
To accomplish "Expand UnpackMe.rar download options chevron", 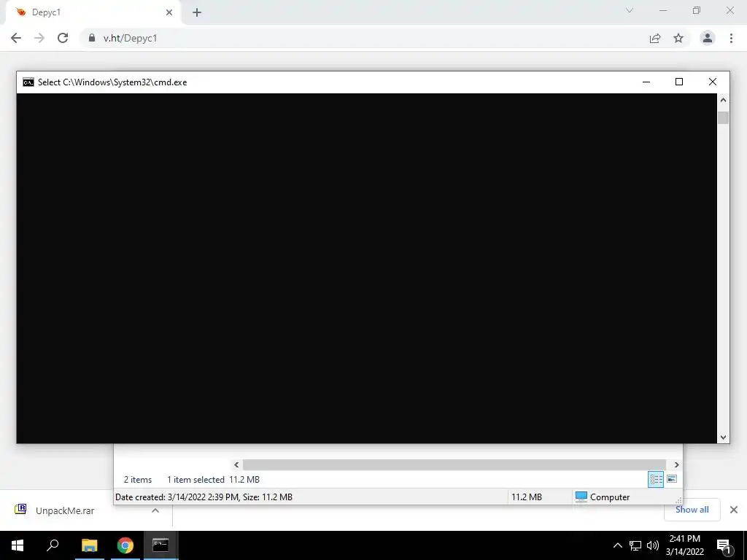I will pyautogui.click(x=155, y=510).
